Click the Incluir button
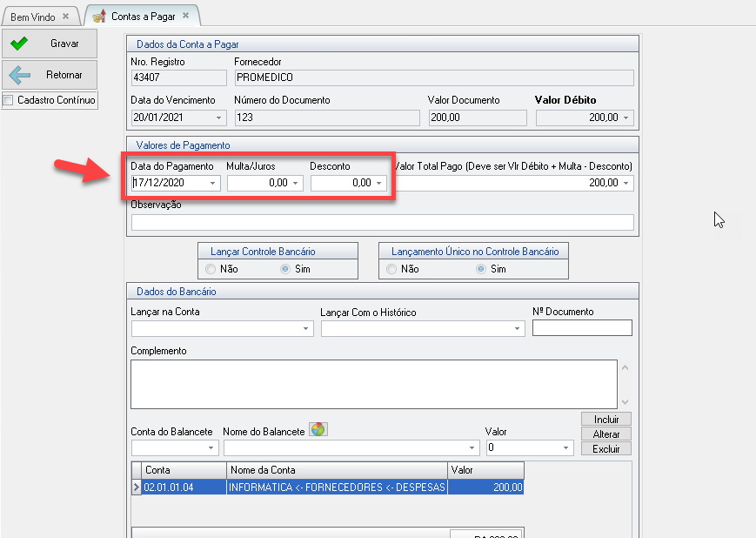Viewport: 756px width, 538px height. tap(606, 420)
